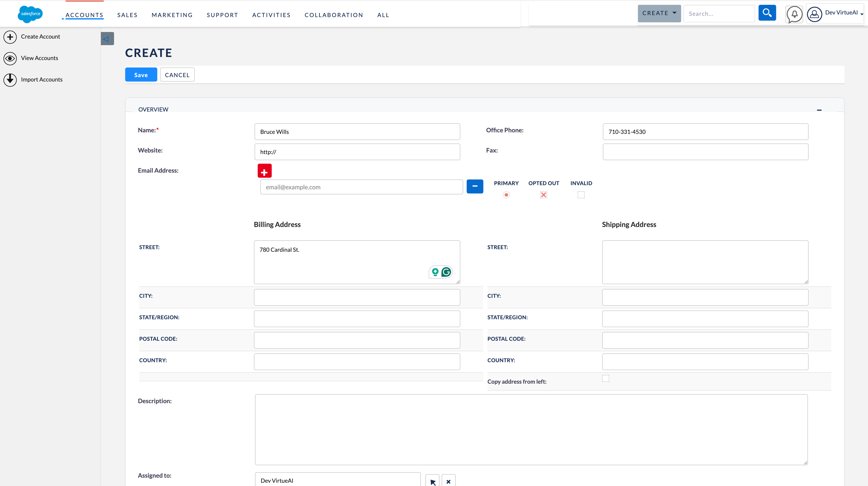
Task: Click the shipping State/Region field
Action: pyautogui.click(x=705, y=319)
